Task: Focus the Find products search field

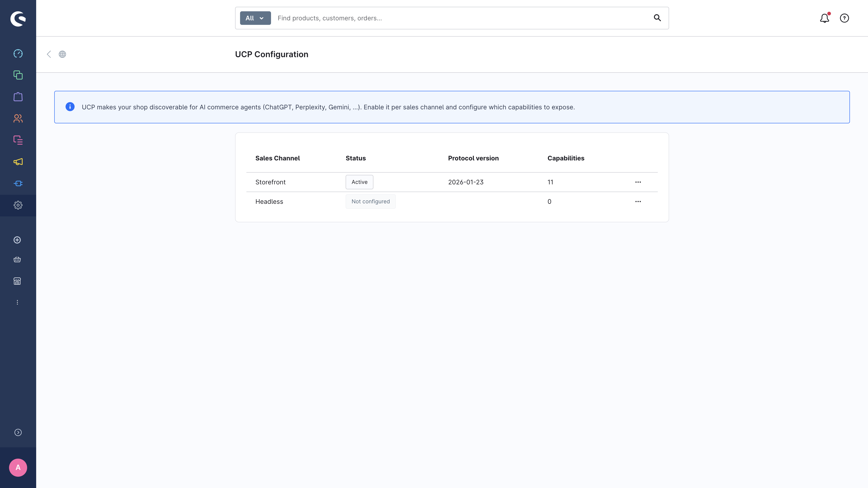Action: [x=462, y=18]
